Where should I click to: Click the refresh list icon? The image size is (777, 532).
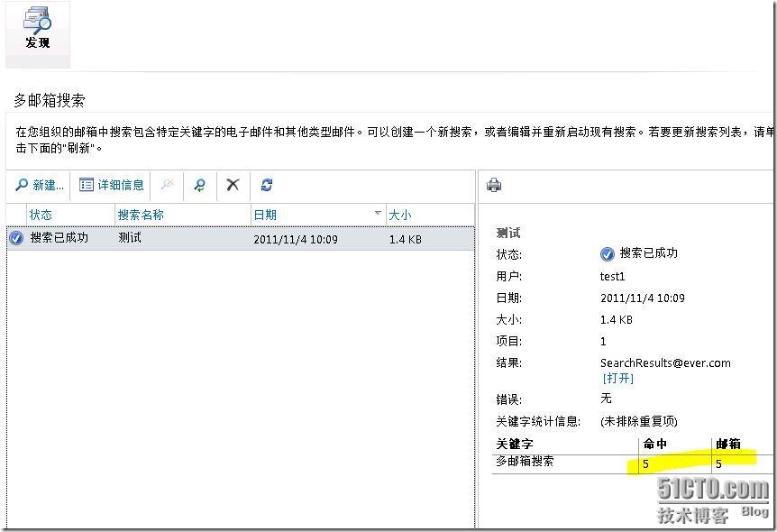point(266,185)
